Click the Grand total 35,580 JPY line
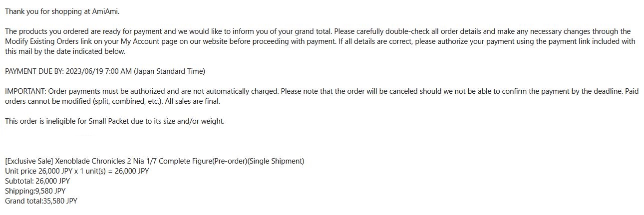Image resolution: width=644 pixels, height=215 pixels. click(41, 201)
